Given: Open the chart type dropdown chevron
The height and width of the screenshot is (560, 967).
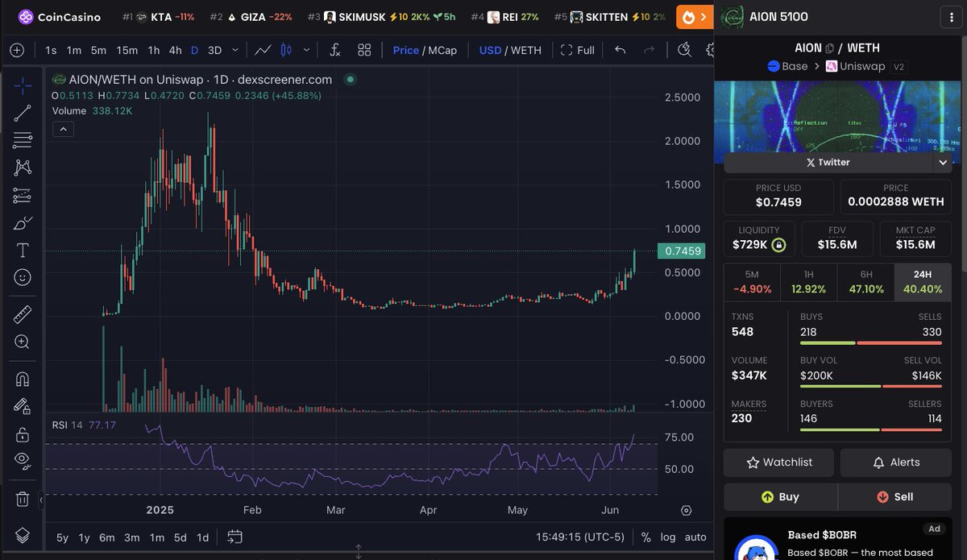Looking at the screenshot, I should [x=306, y=50].
